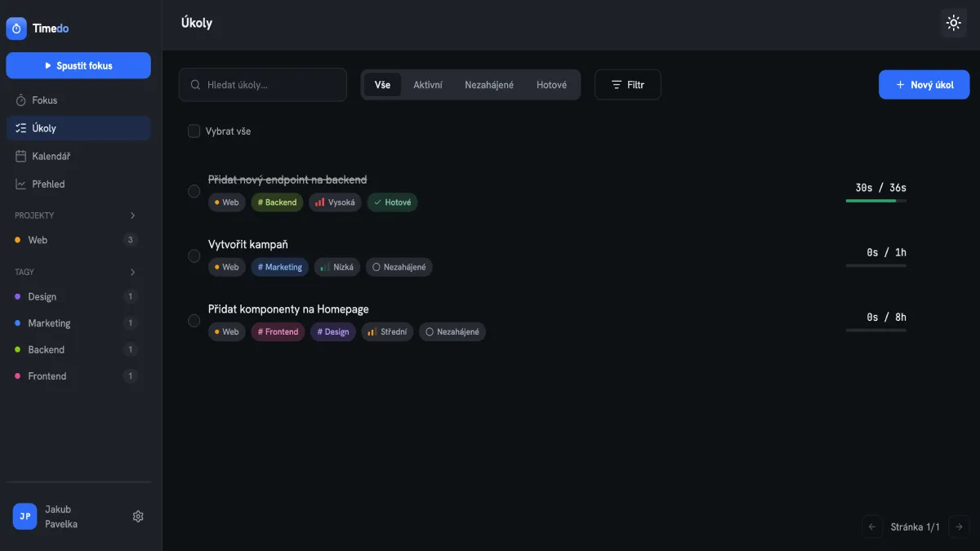Image resolution: width=980 pixels, height=551 pixels.
Task: Toggle completion circle for Přidat nový endpoint task
Action: (x=194, y=191)
